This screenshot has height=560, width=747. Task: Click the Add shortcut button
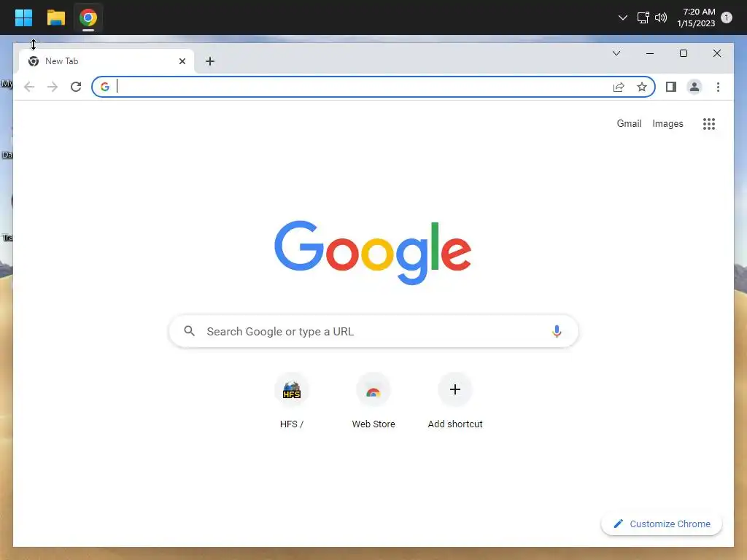click(455, 401)
